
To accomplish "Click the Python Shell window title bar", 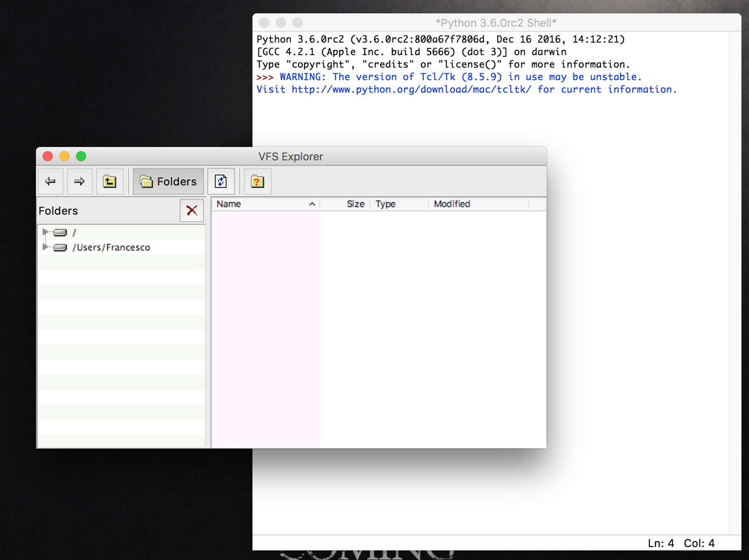I will click(x=496, y=23).
